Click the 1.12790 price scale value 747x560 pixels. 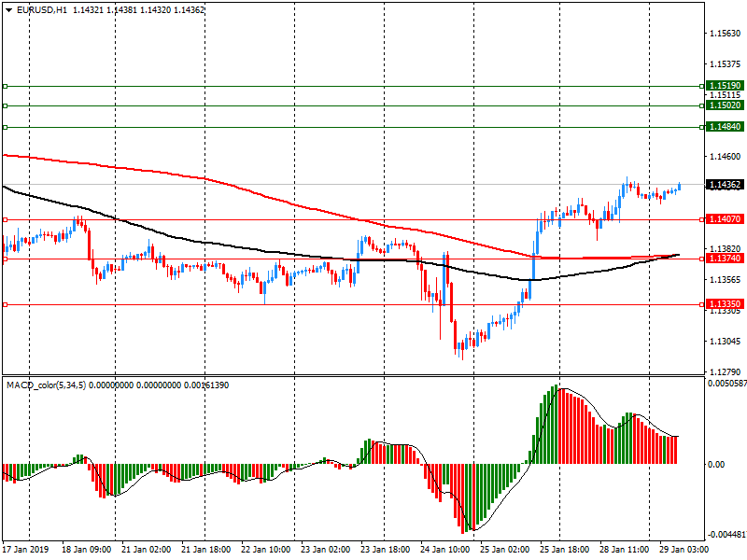(726, 371)
